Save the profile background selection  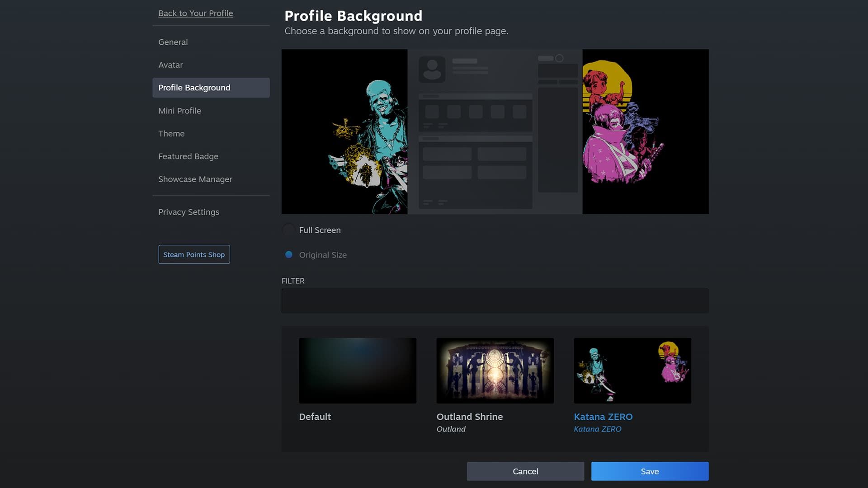650,471
